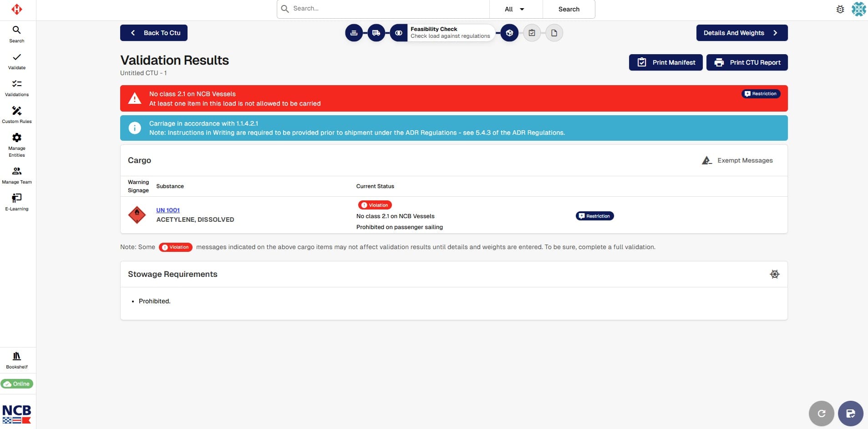Open Manage Team in the sidebar menu

17,175
